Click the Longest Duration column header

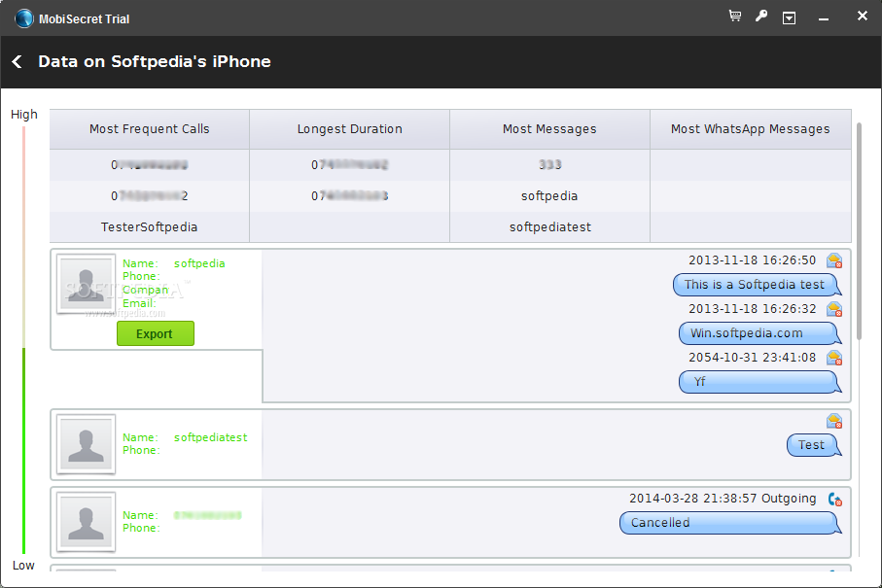click(349, 129)
